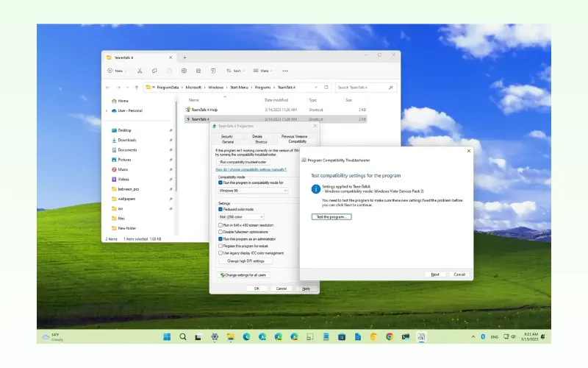Viewport: 588px width, 368px height.
Task: Click the Copy icon in File Explorer toolbar
Action: pos(154,71)
